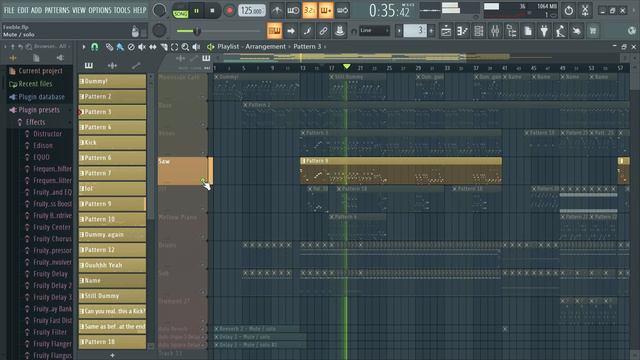Select Pattern 9 in picker list
This screenshot has width=640, height=360.
[x=112, y=204]
